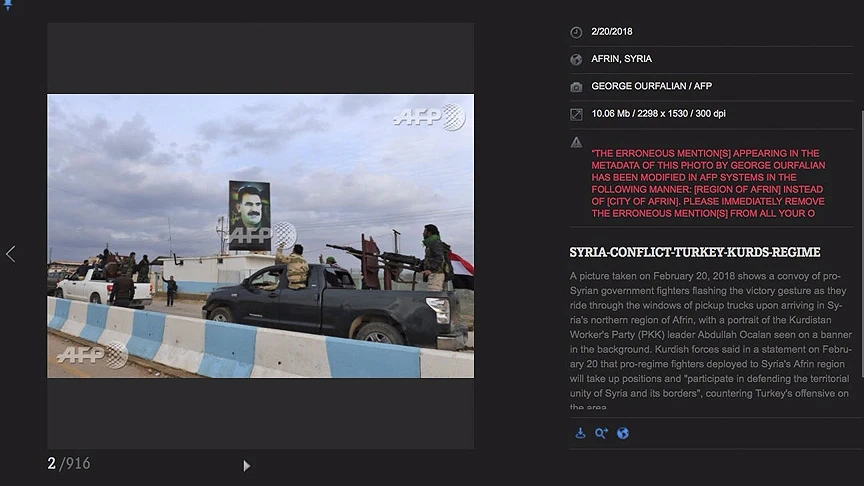Click the SYRIA-CONFLICT-TURKEY-KURDS-REGIME headline
The image size is (864, 486).
coord(694,252)
